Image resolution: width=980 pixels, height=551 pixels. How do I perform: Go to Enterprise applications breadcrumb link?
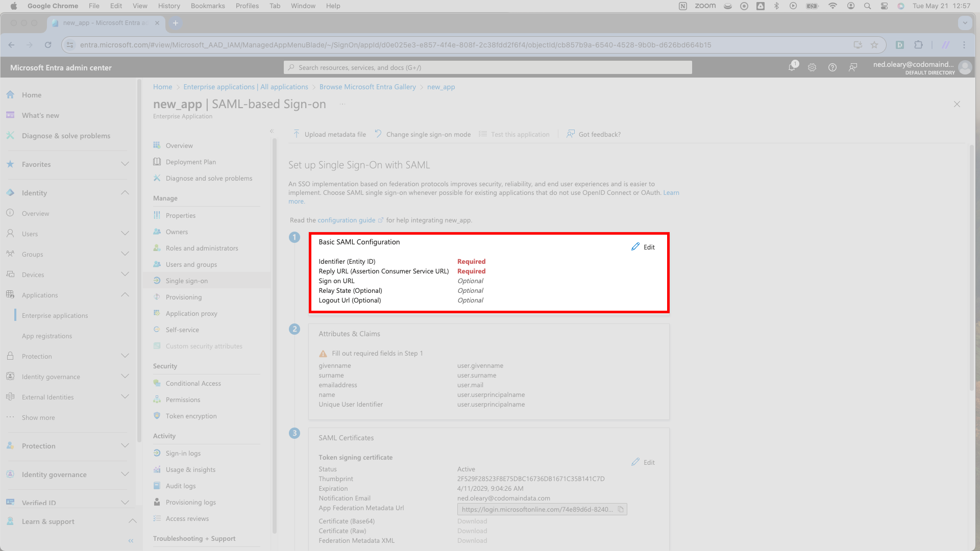(246, 87)
